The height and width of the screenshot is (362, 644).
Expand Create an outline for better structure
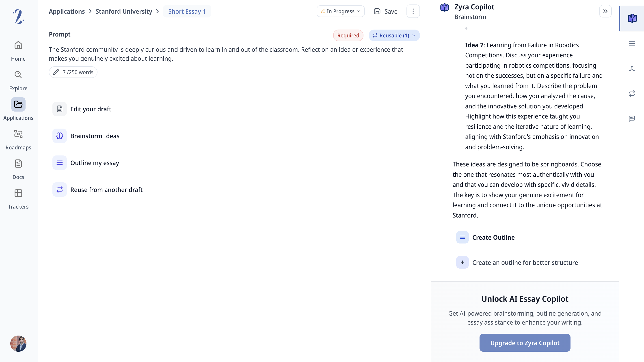[462, 263]
